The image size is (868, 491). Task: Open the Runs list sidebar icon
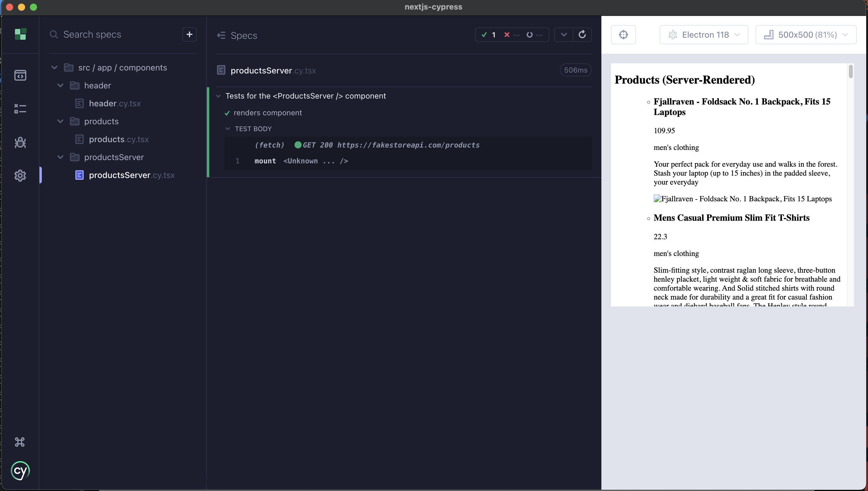[x=20, y=109]
